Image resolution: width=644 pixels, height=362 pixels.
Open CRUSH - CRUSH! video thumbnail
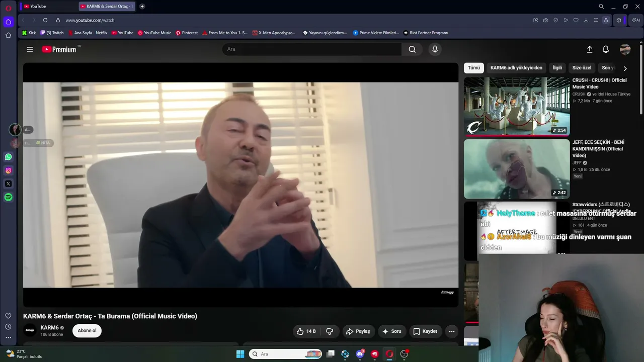(x=517, y=106)
